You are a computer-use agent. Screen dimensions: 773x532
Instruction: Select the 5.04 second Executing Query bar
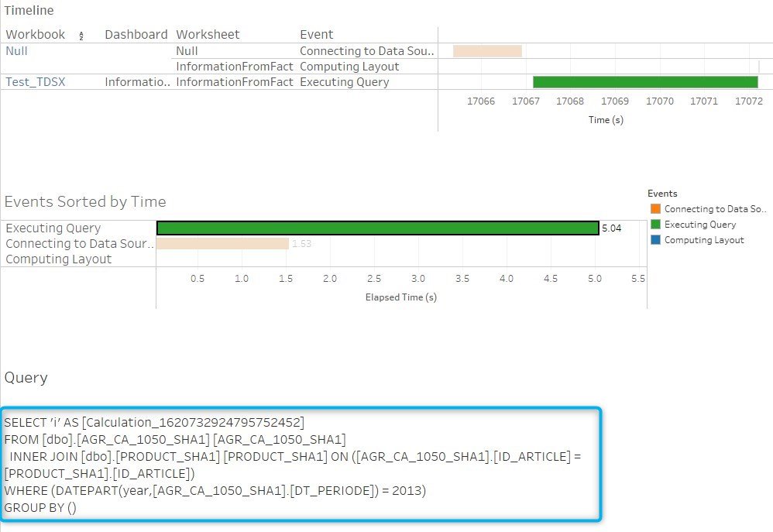tap(378, 228)
